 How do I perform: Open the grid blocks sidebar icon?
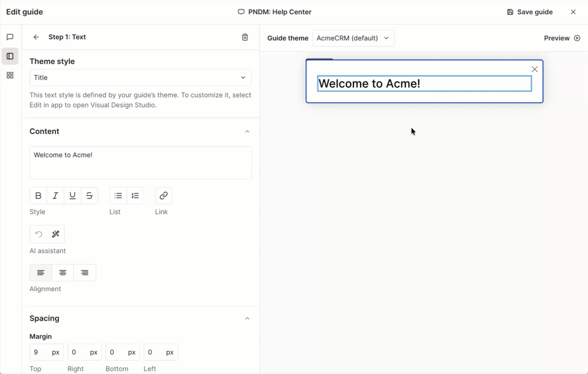[x=10, y=75]
